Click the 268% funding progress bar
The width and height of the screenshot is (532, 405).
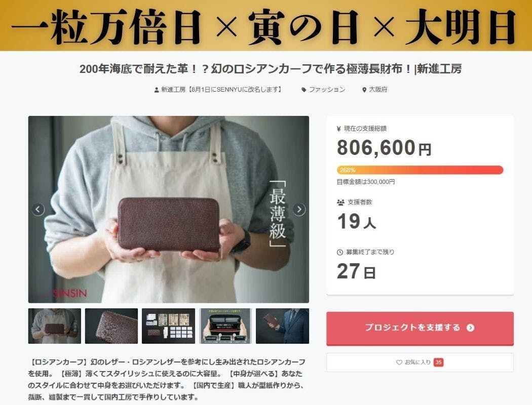click(x=420, y=170)
